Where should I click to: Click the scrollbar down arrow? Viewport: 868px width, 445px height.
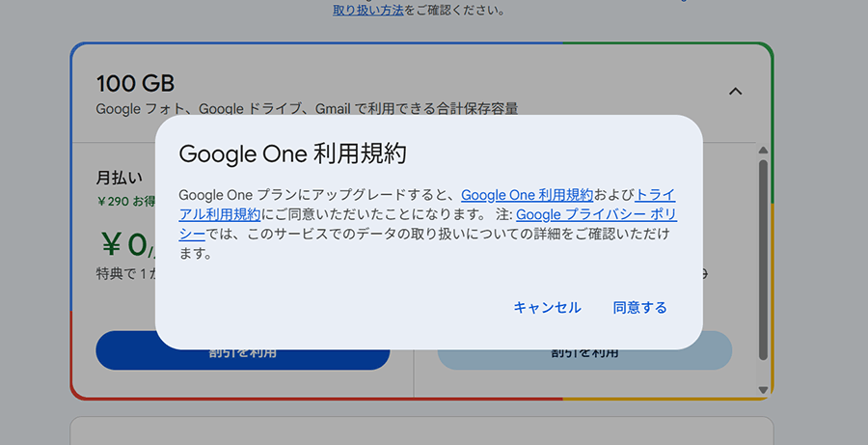pyautogui.click(x=763, y=390)
